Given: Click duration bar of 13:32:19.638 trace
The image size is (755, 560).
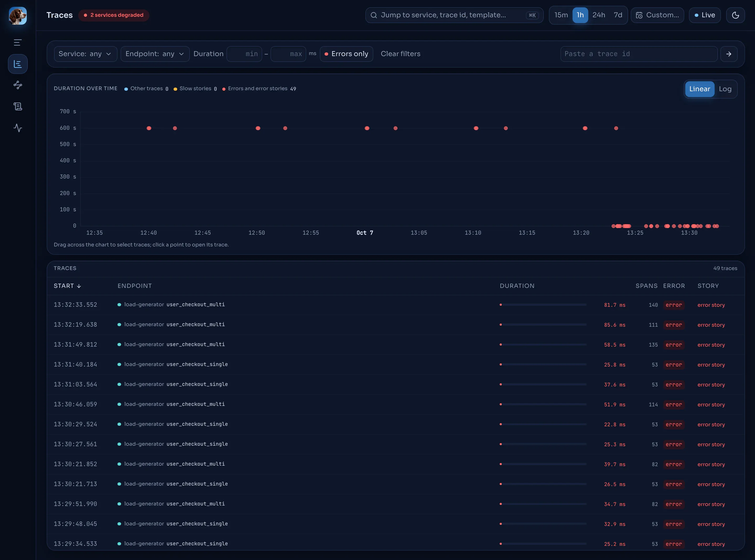Looking at the screenshot, I should click(x=543, y=325).
